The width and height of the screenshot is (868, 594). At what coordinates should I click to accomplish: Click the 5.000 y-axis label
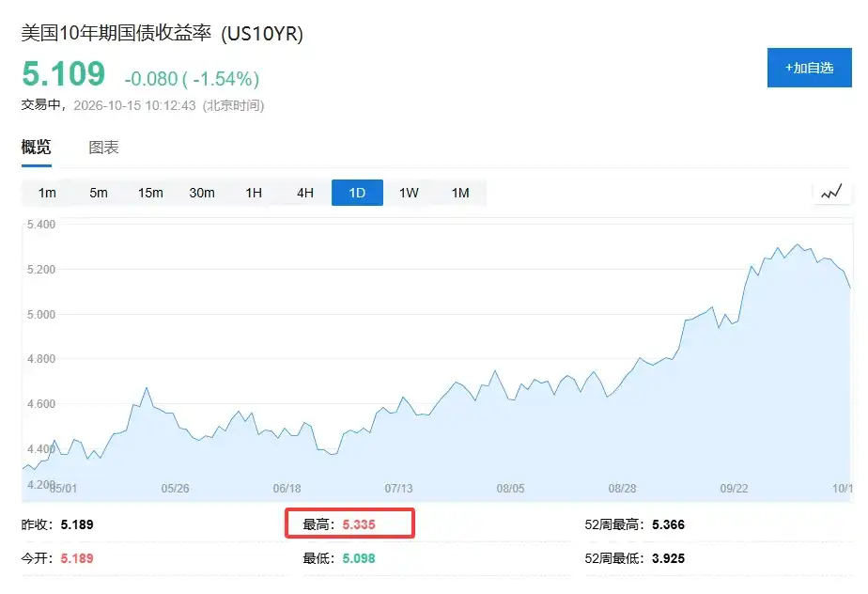click(x=41, y=314)
